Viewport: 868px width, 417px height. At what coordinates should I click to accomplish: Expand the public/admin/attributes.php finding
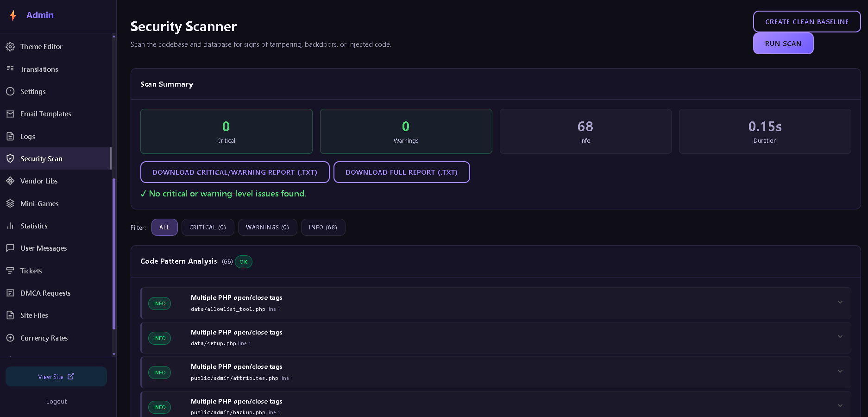pos(496,372)
